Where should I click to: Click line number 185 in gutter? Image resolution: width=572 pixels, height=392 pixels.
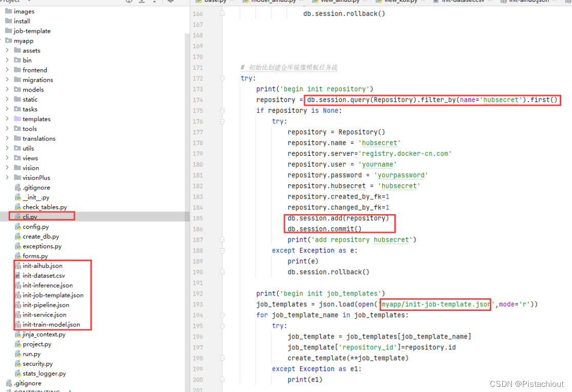(x=198, y=219)
